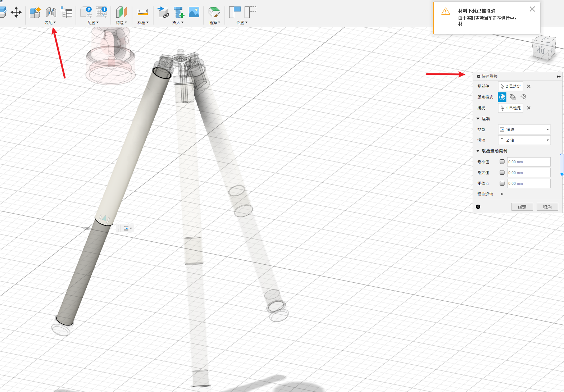This screenshot has width=564, height=392.
Task: Open the 装配 menu
Action: click(x=50, y=23)
